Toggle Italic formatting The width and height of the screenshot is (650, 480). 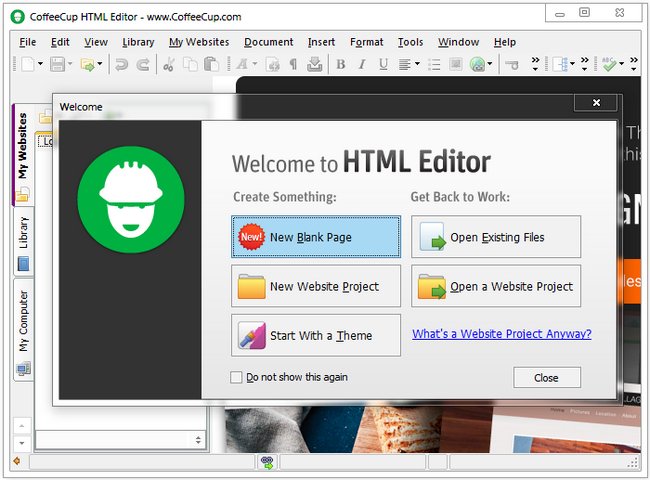point(362,64)
